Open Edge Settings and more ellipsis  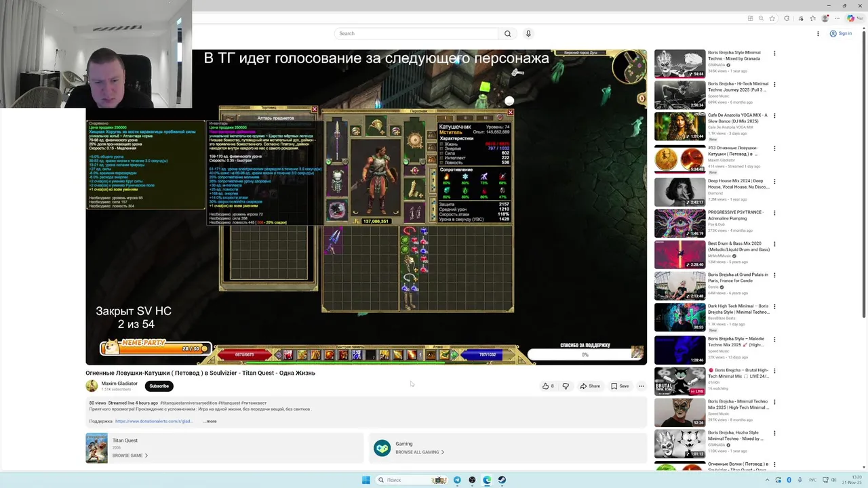[x=837, y=18]
